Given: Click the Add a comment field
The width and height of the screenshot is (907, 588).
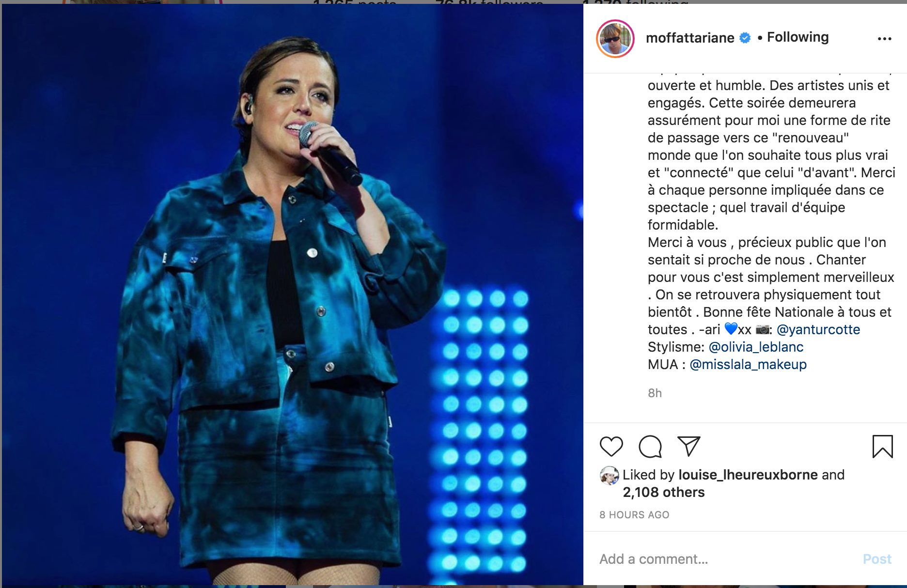Looking at the screenshot, I should point(727,559).
